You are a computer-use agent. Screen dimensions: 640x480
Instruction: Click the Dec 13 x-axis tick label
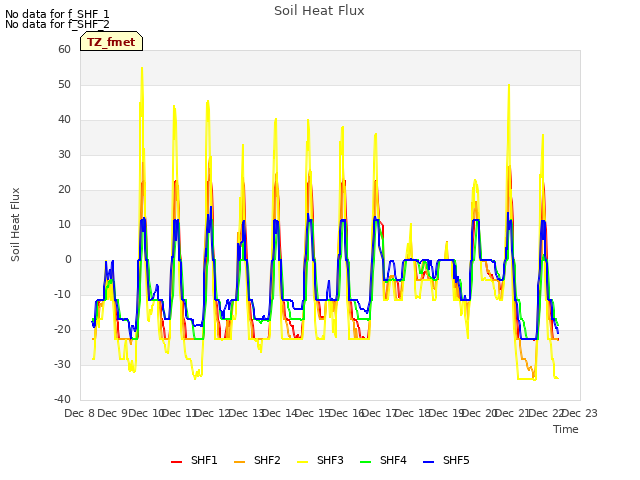(246, 413)
